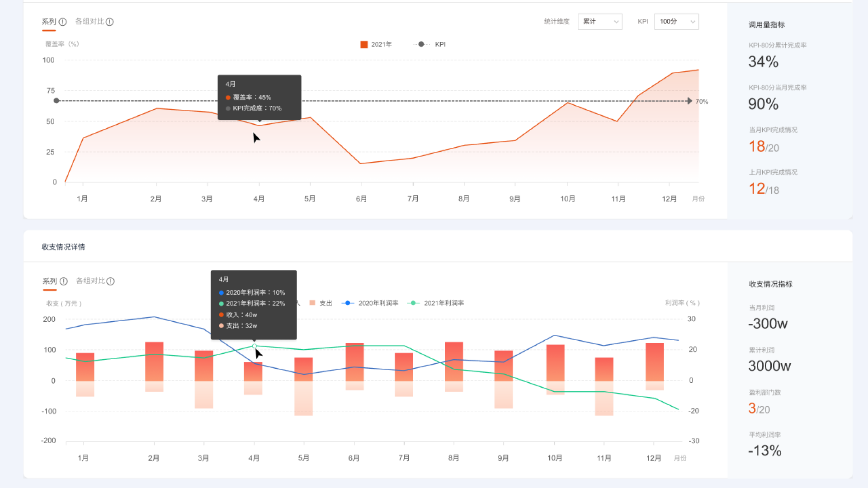Click KPI line left endpoint dot
Viewport: 868px width, 488px height.
point(57,101)
